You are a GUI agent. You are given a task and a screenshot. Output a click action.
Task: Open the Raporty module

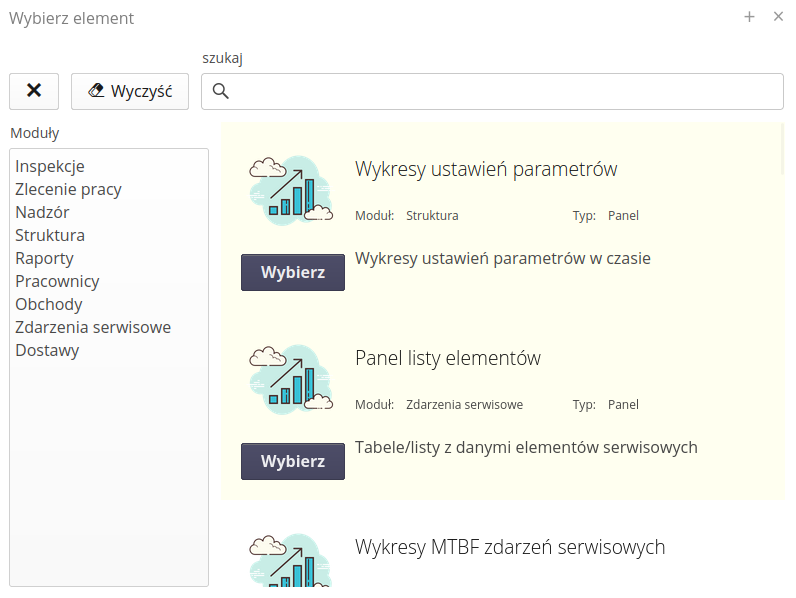point(44,258)
